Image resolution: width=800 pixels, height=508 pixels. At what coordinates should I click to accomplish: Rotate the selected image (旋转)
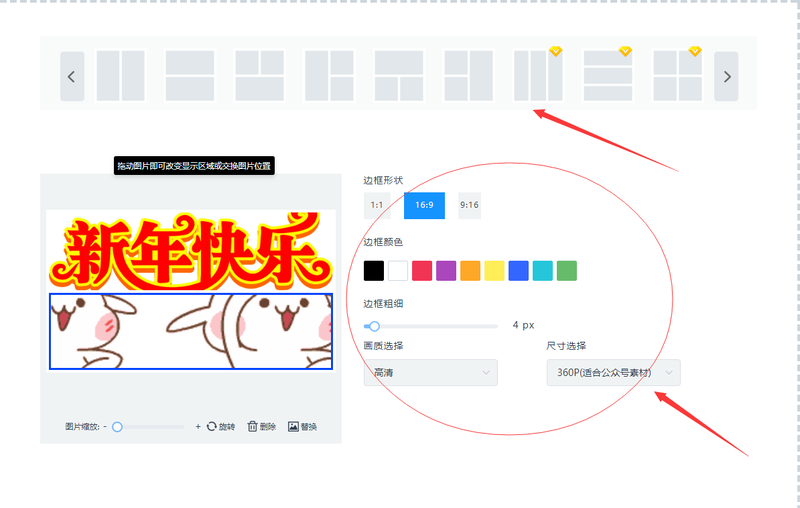(221, 426)
